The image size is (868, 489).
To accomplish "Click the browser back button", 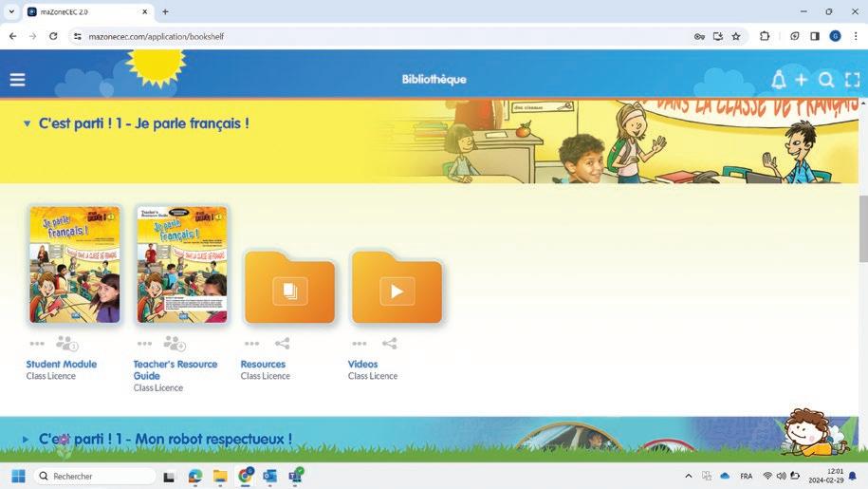I will pos(12,36).
